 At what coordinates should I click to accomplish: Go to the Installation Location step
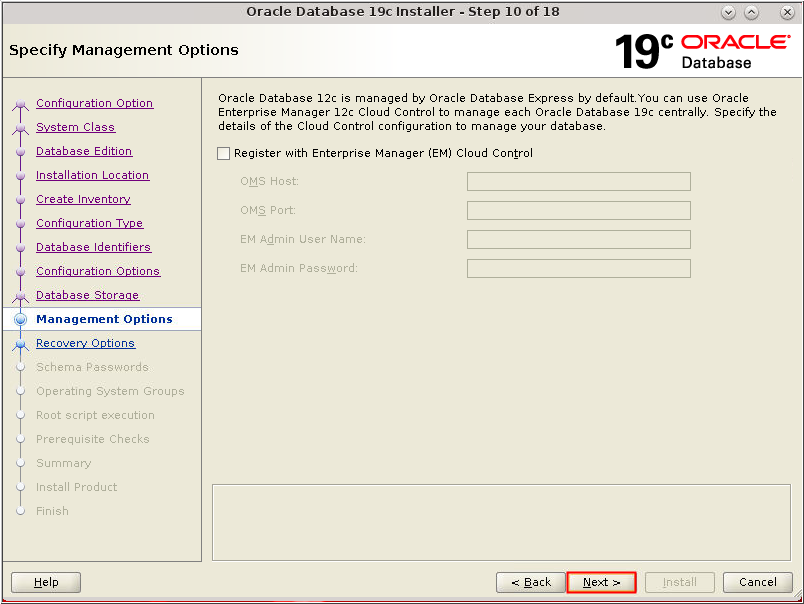click(x=92, y=175)
